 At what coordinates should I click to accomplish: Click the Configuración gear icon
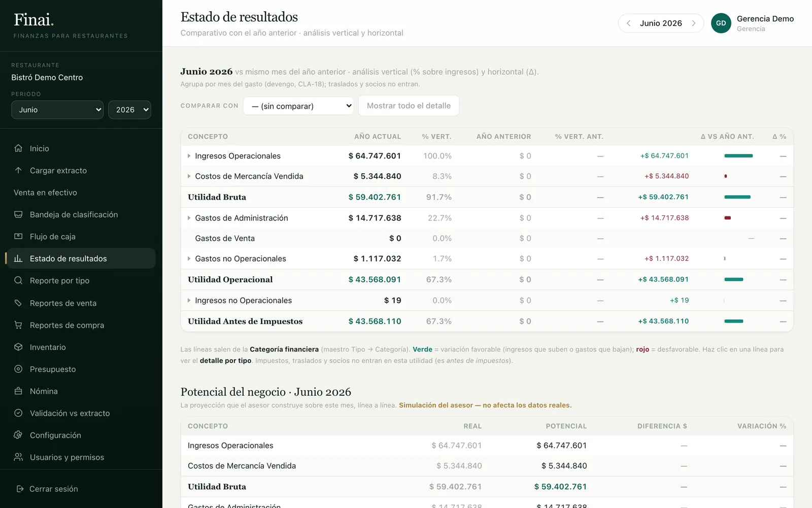(18, 435)
